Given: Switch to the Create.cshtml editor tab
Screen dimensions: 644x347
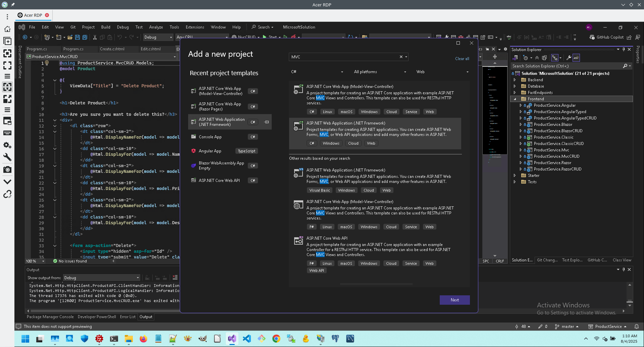Looking at the screenshot, I should click(112, 49).
